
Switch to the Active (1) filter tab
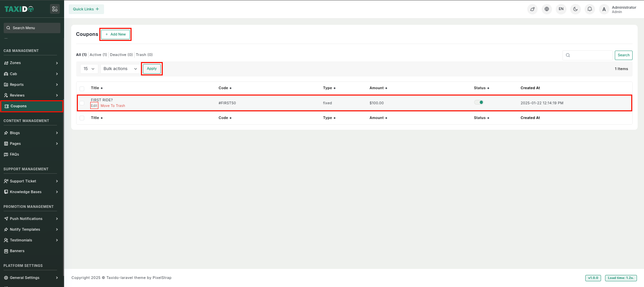coord(98,55)
